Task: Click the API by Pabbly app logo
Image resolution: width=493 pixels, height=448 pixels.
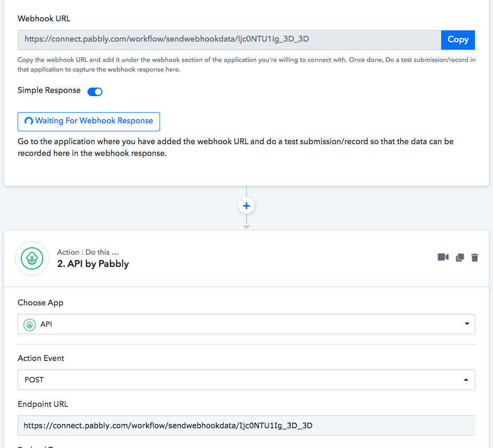Action: point(32,258)
